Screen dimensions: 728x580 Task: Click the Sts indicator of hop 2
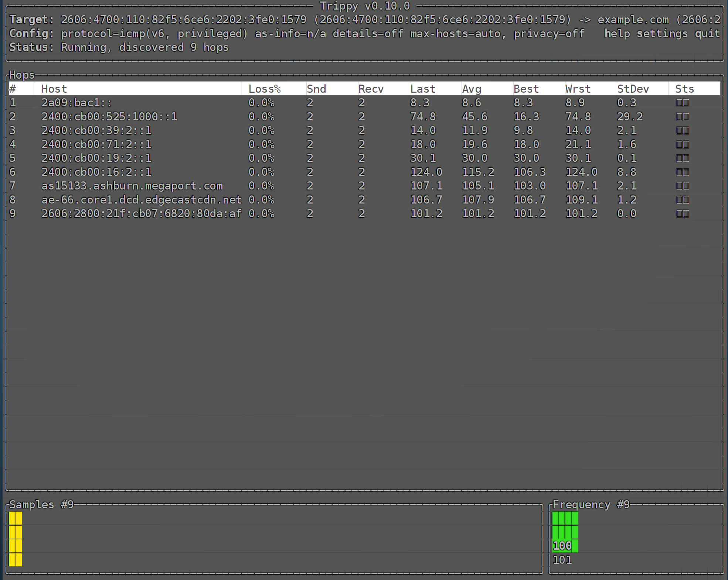682,117
